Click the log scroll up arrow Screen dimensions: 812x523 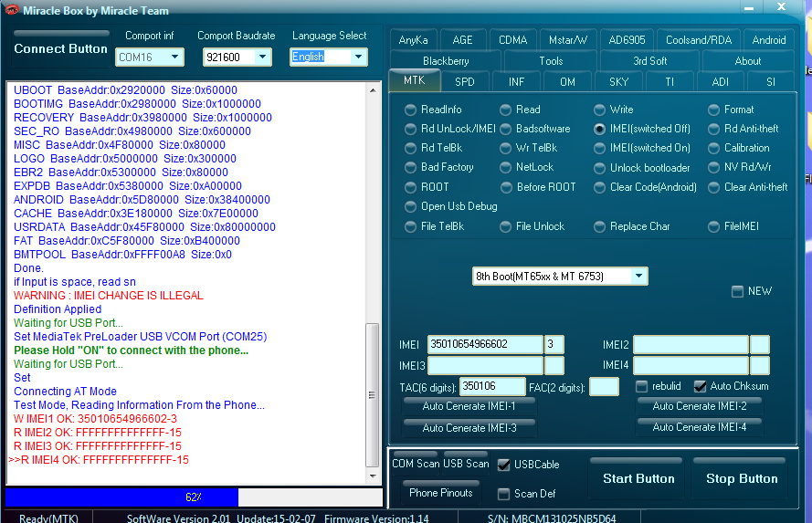[x=373, y=90]
